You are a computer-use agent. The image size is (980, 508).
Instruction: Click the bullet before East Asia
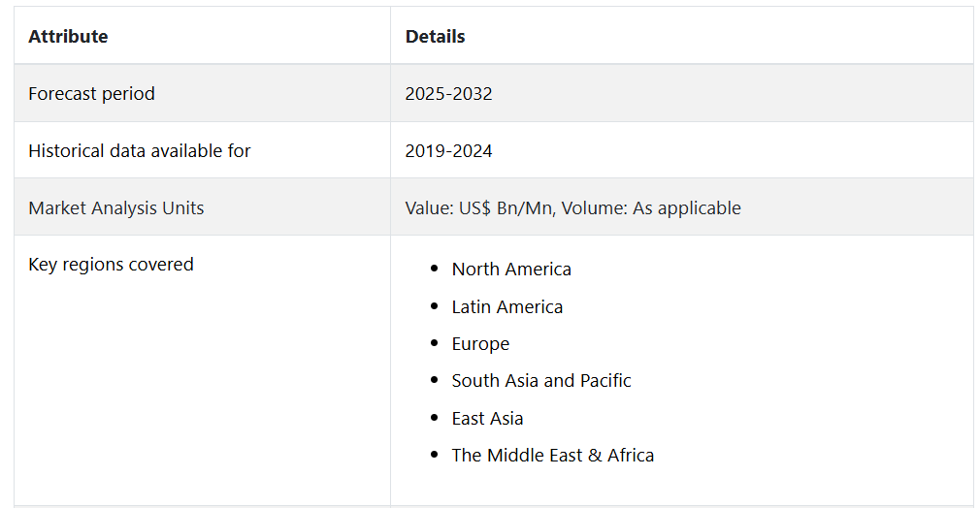[434, 419]
